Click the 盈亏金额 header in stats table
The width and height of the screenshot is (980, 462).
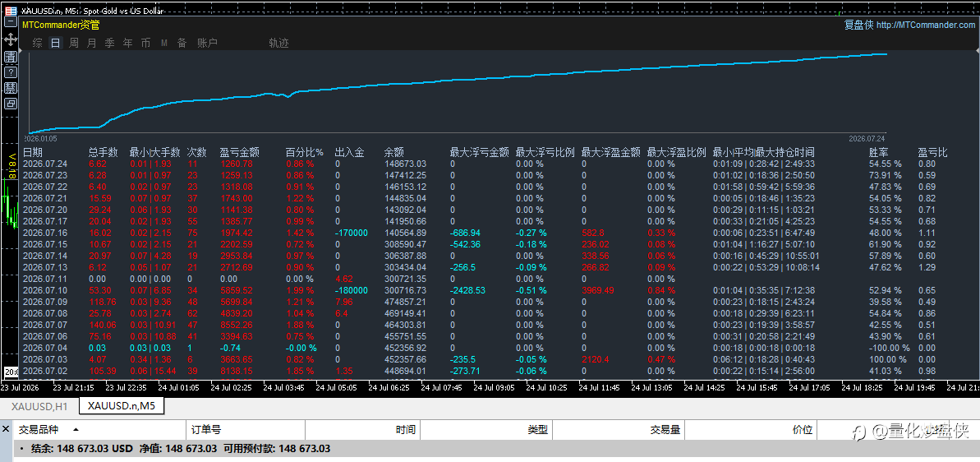[239, 153]
